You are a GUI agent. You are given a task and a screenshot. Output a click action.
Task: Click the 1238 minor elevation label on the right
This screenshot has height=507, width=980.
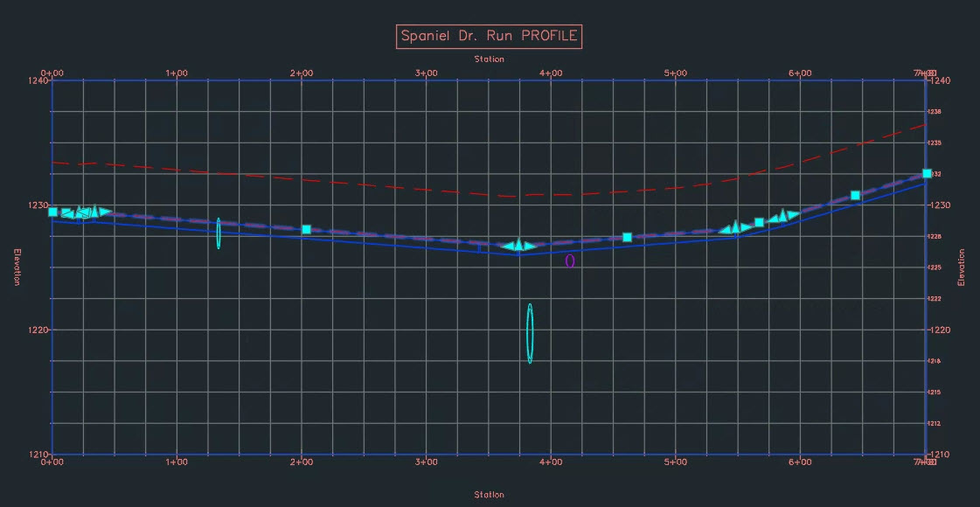pyautogui.click(x=935, y=111)
